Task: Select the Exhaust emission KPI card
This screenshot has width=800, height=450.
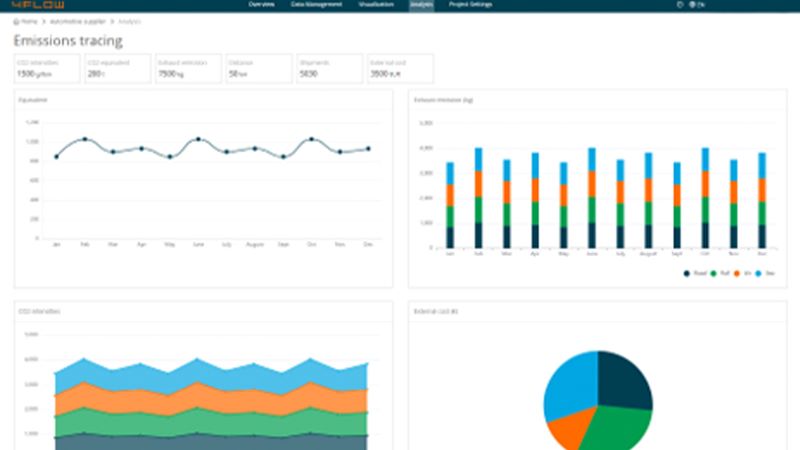Action: pos(188,68)
